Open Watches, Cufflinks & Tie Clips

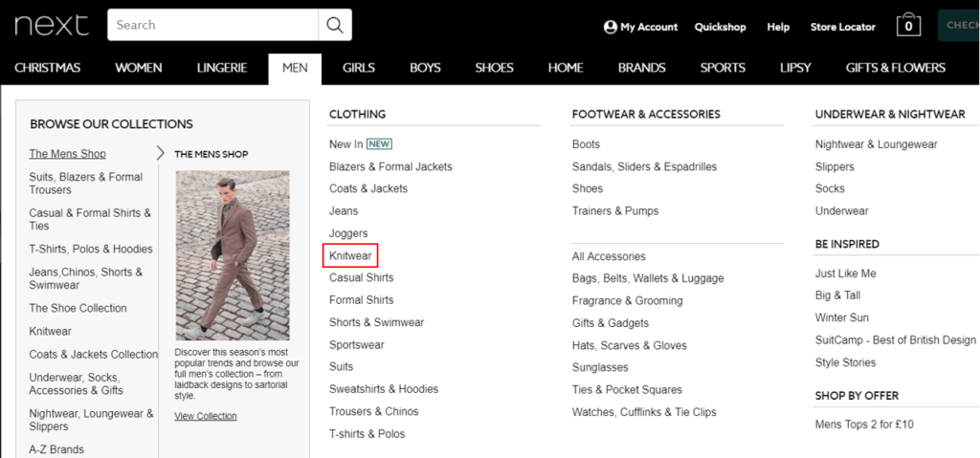tap(644, 412)
